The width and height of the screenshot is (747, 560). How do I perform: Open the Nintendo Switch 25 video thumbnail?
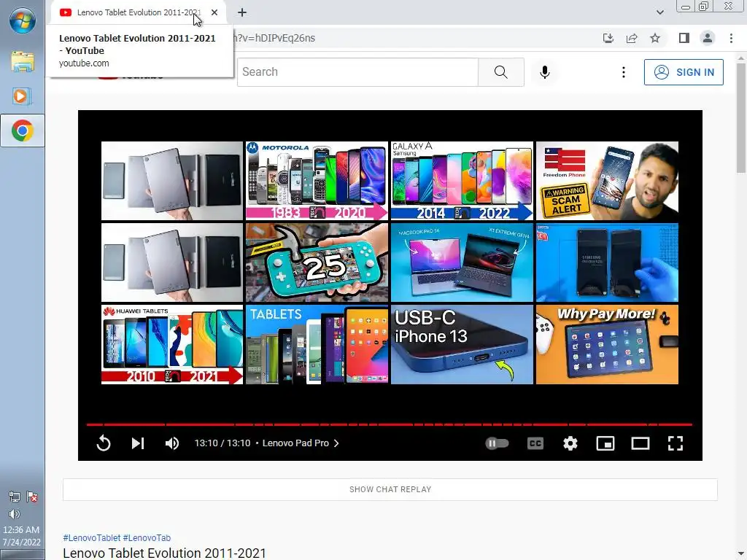pyautogui.click(x=317, y=262)
